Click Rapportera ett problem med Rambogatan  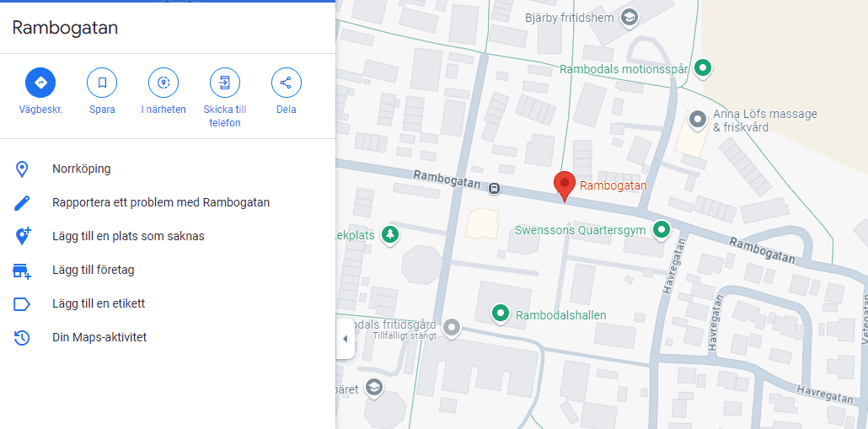(160, 202)
